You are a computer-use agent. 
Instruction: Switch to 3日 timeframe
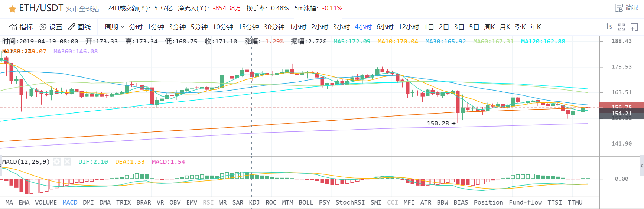tap(459, 27)
